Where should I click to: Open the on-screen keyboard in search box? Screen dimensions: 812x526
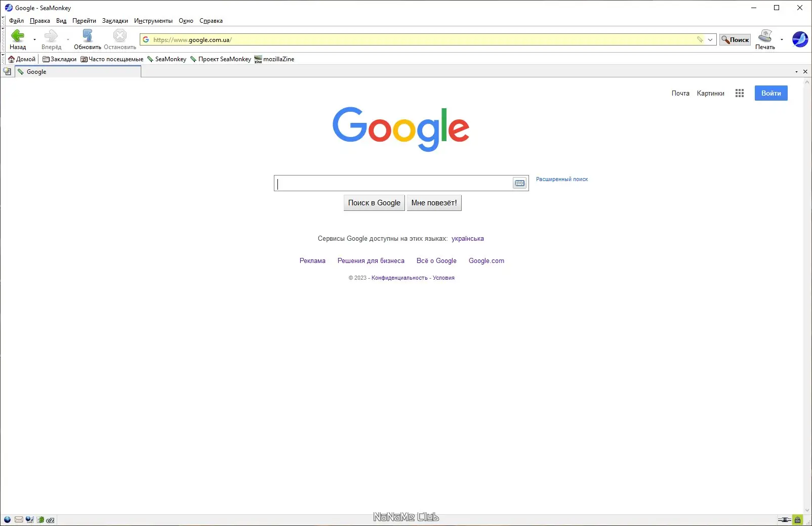(x=519, y=183)
